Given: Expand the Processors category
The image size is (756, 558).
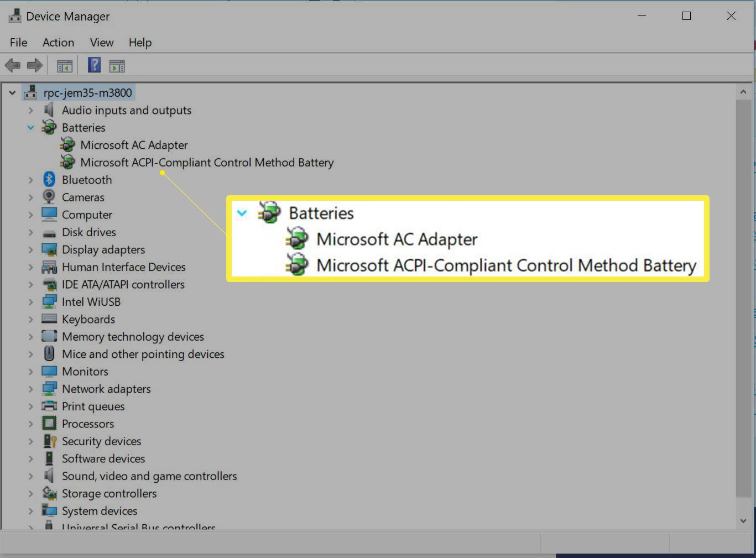Looking at the screenshot, I should coord(31,424).
